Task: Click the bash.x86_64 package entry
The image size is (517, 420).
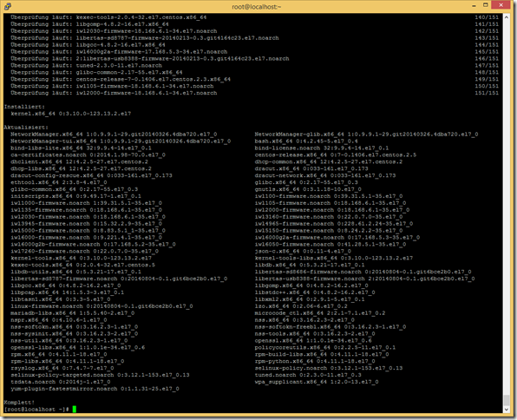Action: click(x=306, y=141)
